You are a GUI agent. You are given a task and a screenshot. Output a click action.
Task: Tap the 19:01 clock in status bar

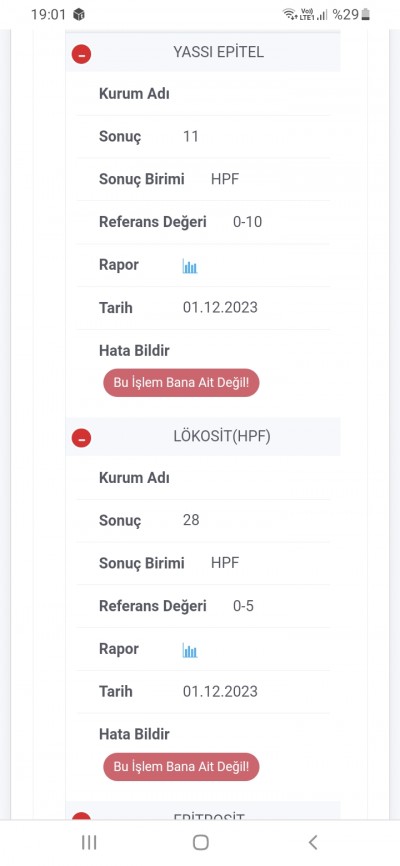pyautogui.click(x=48, y=14)
